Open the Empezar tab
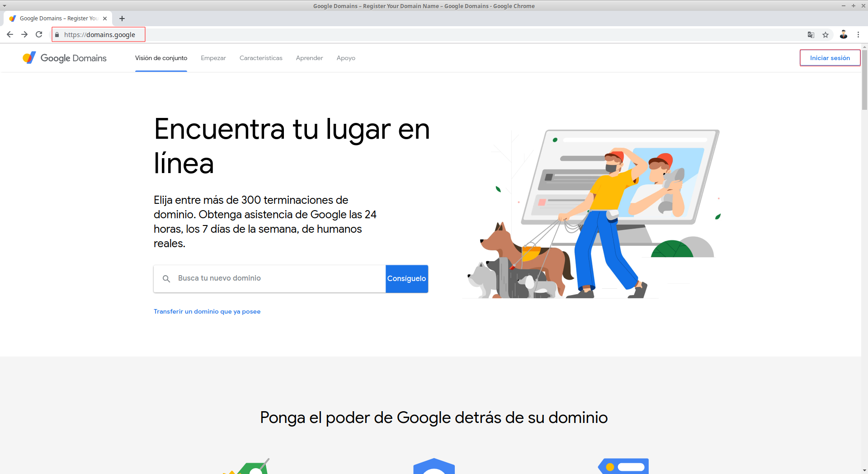Screen dimensions: 868x474 (x=213, y=58)
